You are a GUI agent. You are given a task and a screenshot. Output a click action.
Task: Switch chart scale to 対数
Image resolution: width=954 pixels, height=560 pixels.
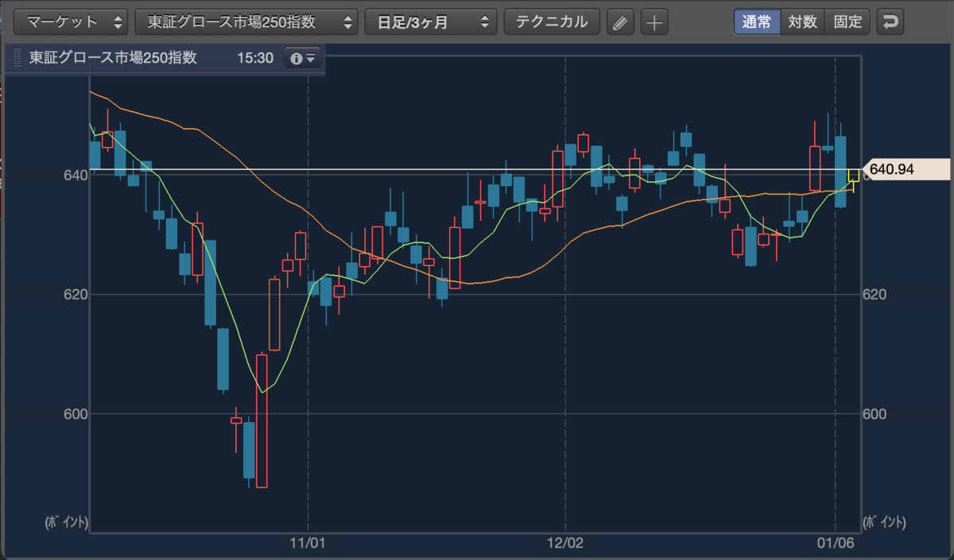click(803, 21)
